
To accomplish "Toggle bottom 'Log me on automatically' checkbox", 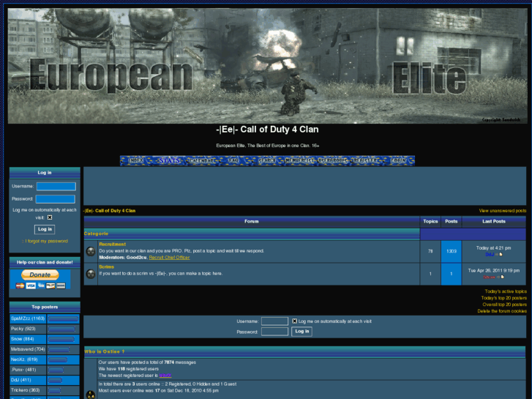I will coord(294,321).
